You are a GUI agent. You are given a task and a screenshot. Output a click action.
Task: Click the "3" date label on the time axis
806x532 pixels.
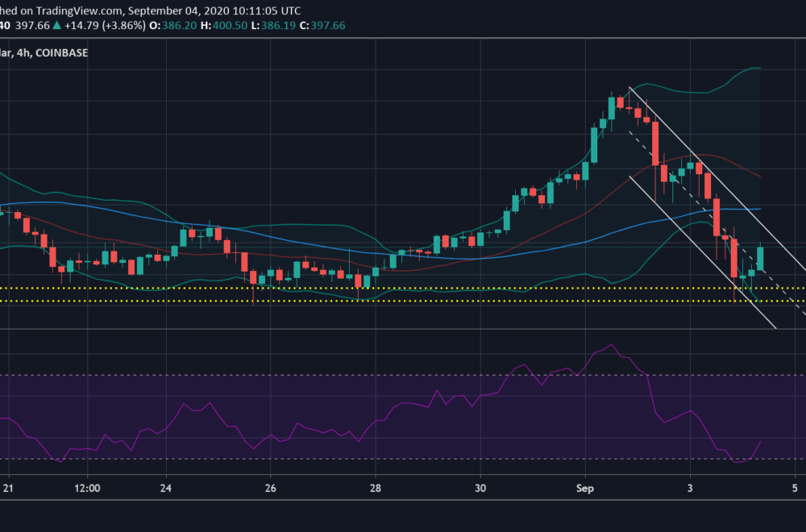[690, 488]
